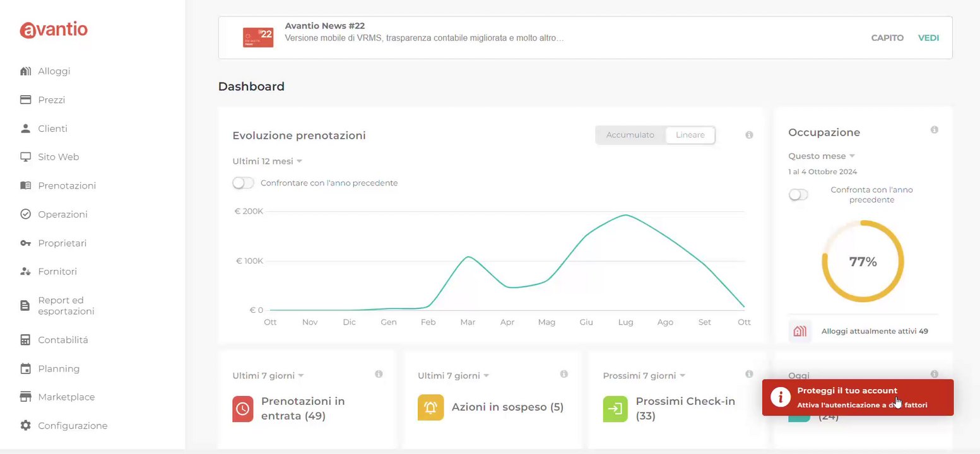Click the Configurazione gear icon
Screen dimensions: 980x454
pyautogui.click(x=26, y=426)
